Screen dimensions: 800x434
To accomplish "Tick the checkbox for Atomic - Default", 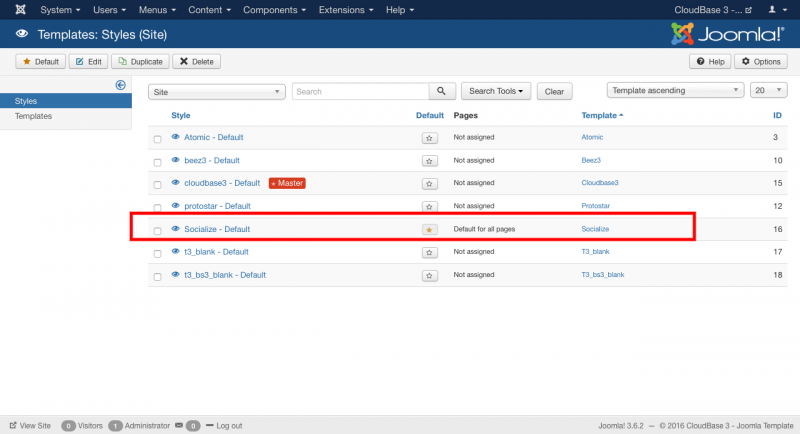I will point(158,139).
